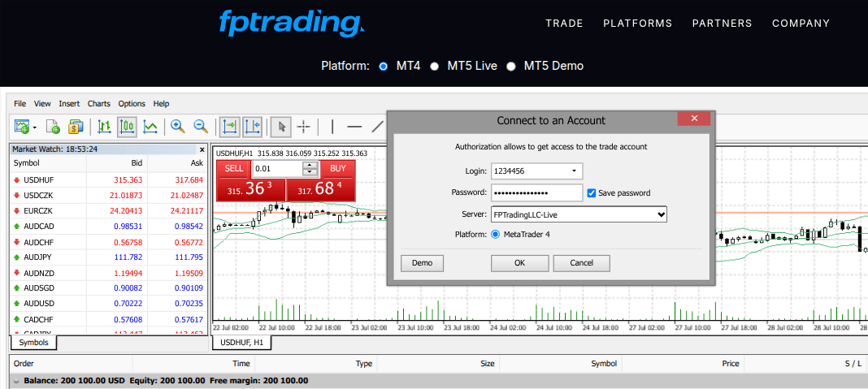868x389 pixels.
Task: Click the AUDCAD up arrow icon
Action: tap(16, 227)
